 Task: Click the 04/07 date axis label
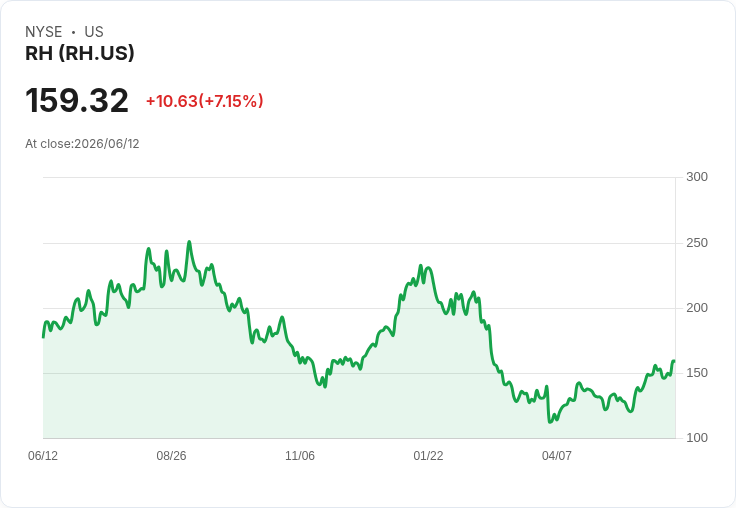pos(557,455)
